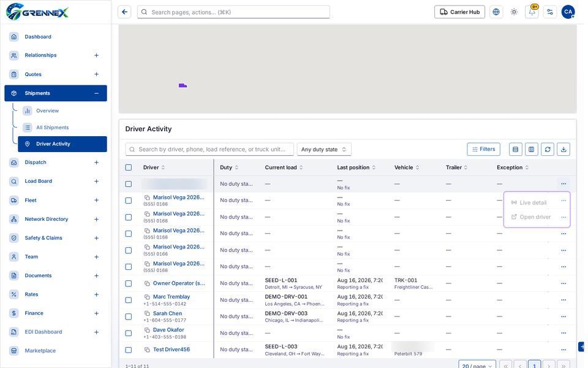This screenshot has width=588, height=368.
Task: Expand the Dispatch sidebar section
Action: point(96,163)
